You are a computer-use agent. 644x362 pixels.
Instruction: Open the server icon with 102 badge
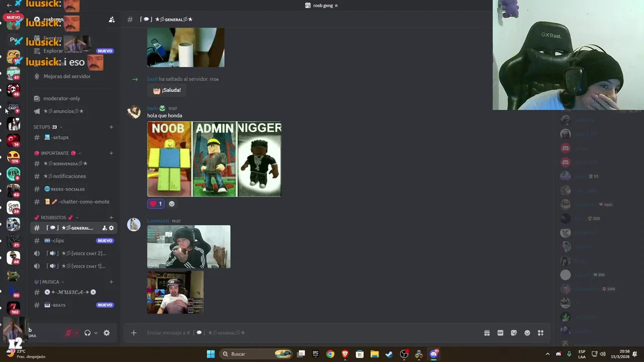point(14,307)
